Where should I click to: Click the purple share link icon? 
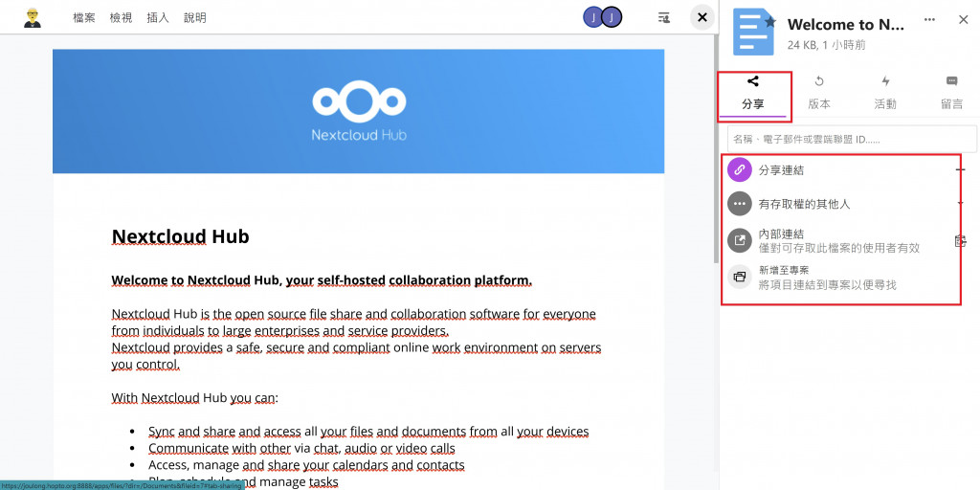point(740,169)
